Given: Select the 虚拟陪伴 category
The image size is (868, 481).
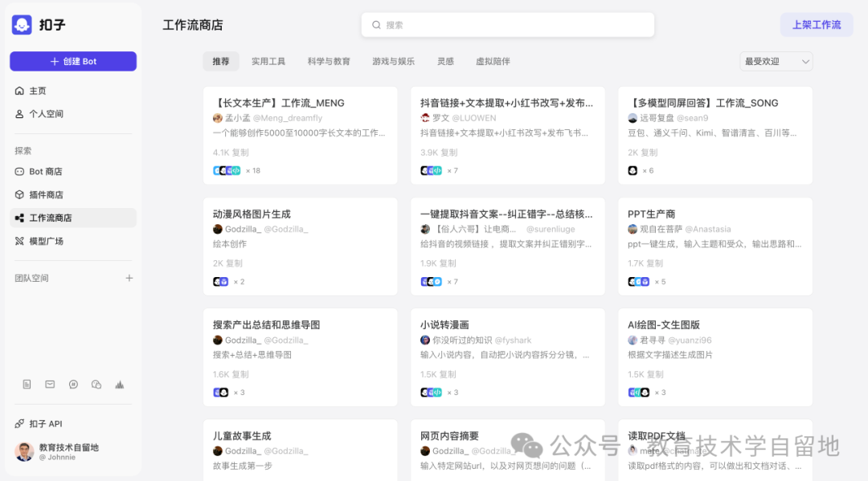Looking at the screenshot, I should point(493,61).
